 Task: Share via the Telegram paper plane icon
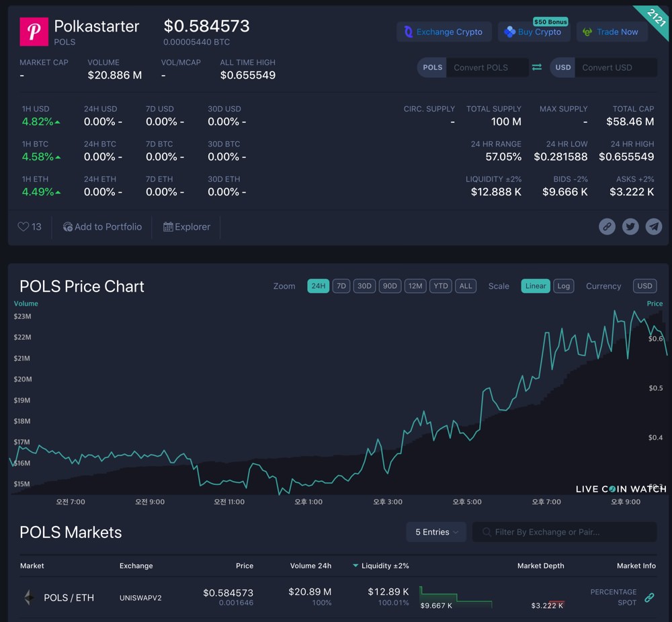click(654, 226)
